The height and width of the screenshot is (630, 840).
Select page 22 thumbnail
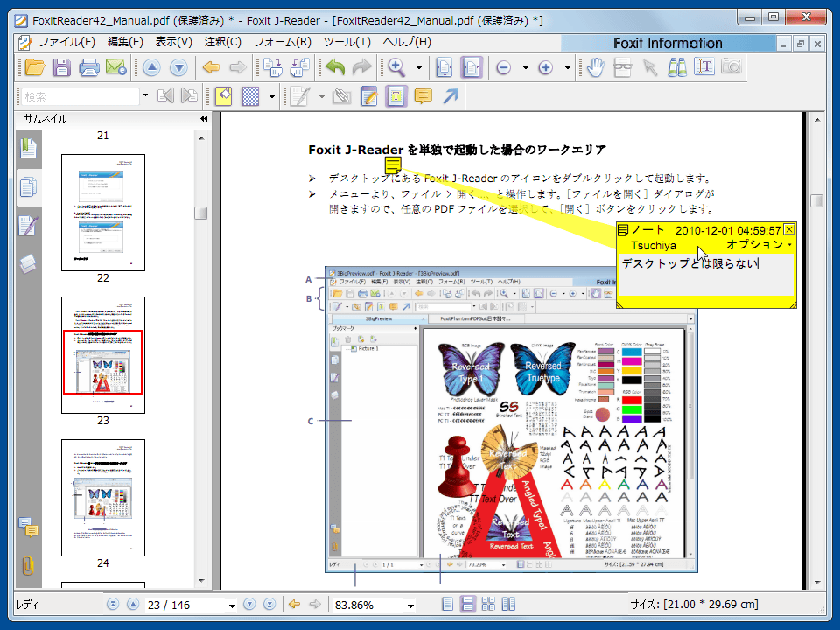103,212
